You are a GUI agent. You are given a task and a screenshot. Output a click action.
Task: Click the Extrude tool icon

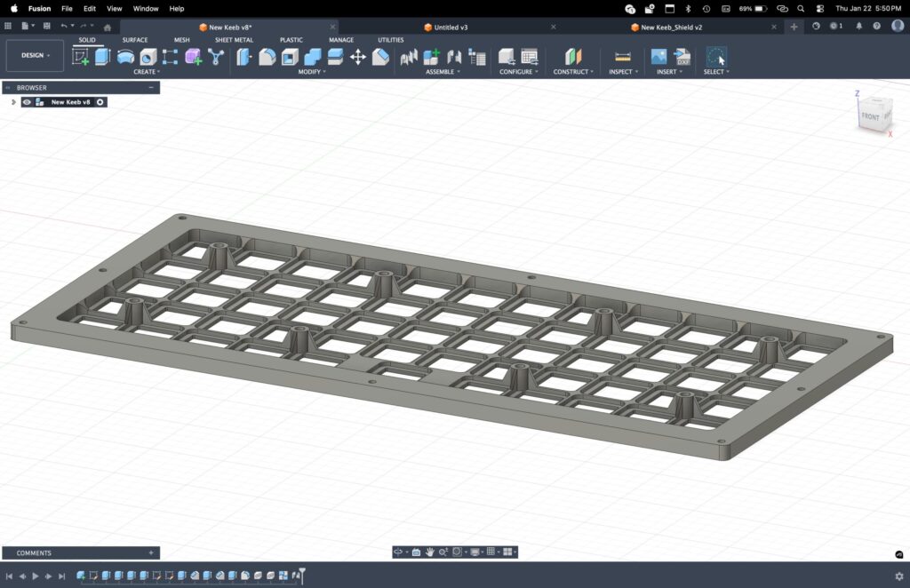(102, 57)
